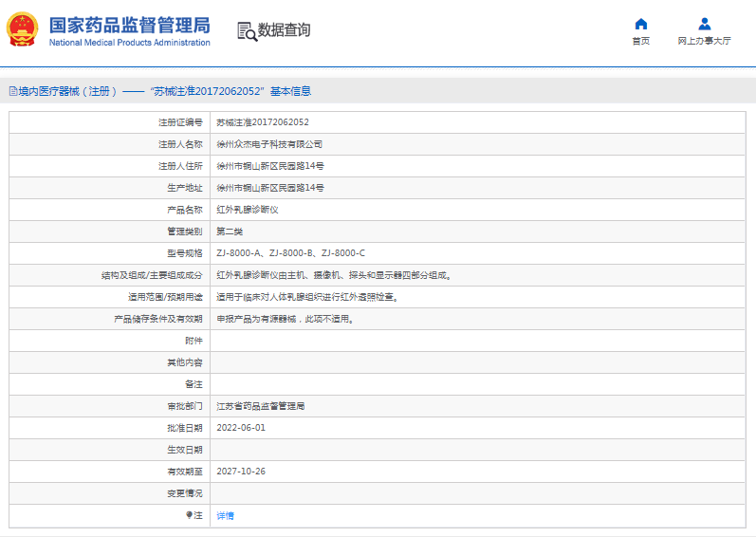Click registrant name 徐州众杰电子科技有限公司
Viewport: 756px width, 537px height.
pyautogui.click(x=269, y=144)
